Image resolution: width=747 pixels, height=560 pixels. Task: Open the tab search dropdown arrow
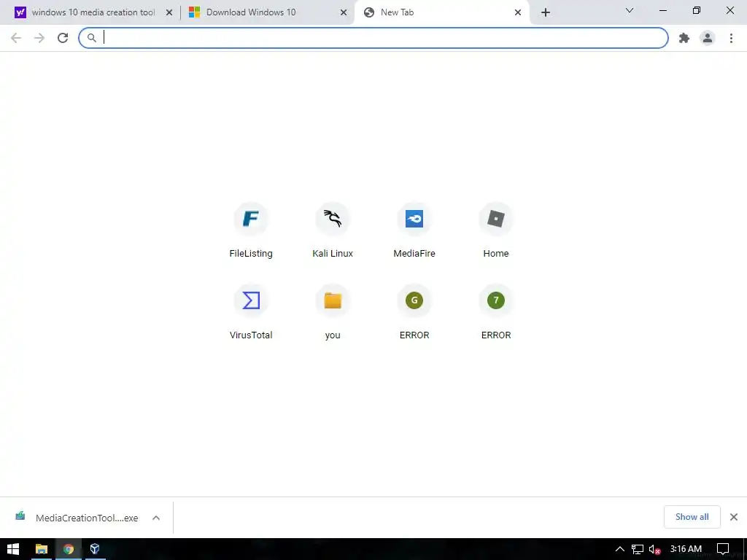[x=630, y=10]
